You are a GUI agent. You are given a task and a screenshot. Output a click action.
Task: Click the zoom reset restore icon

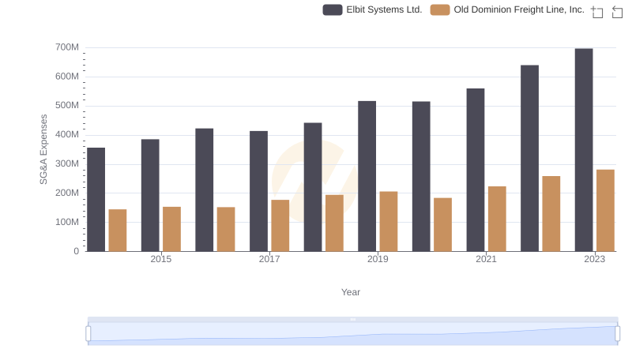pos(617,12)
